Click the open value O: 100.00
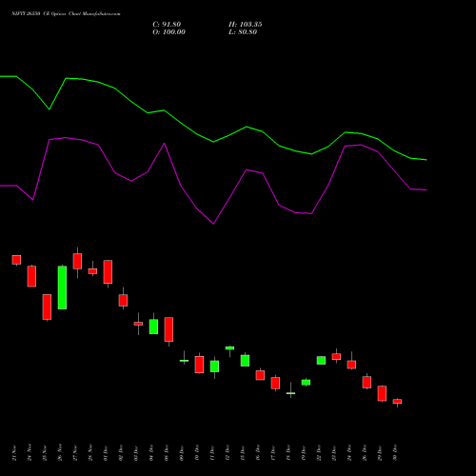The width and height of the screenshot is (476, 476). click(x=169, y=32)
